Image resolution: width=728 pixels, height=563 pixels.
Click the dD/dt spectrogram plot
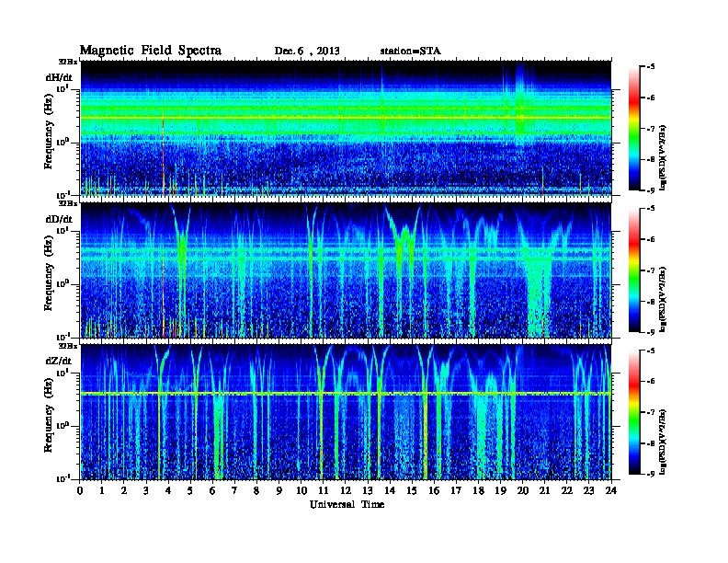346,270
